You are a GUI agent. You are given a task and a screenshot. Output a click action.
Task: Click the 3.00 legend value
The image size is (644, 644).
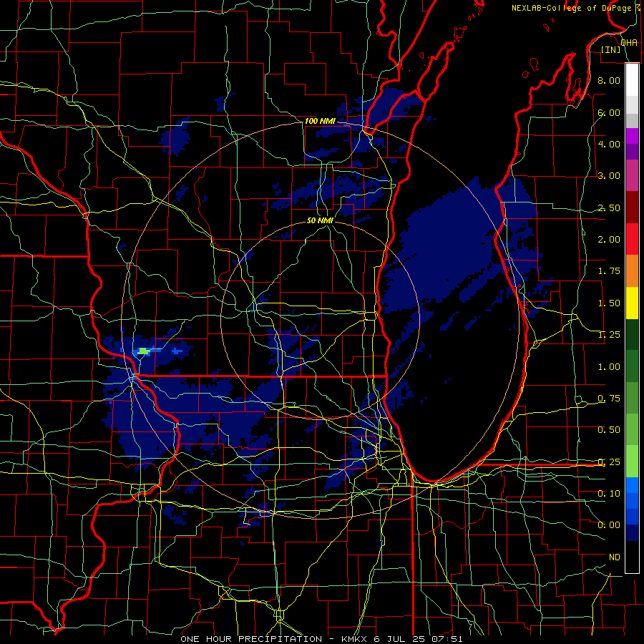click(609, 176)
